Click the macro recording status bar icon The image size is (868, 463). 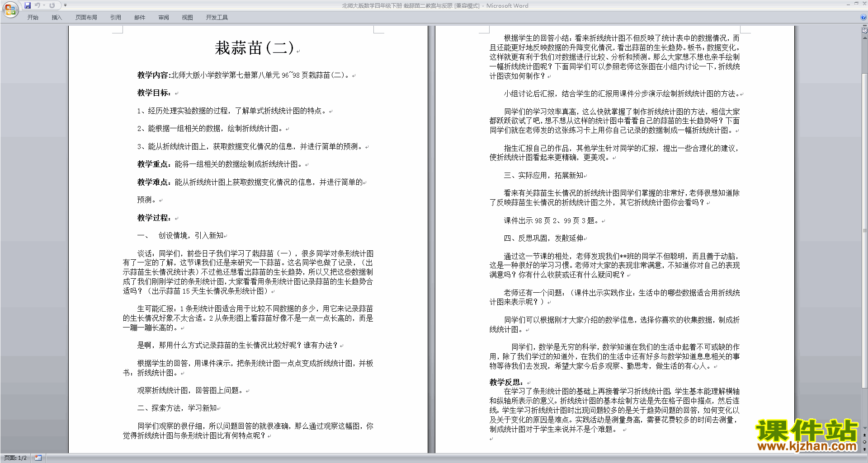click(x=38, y=458)
